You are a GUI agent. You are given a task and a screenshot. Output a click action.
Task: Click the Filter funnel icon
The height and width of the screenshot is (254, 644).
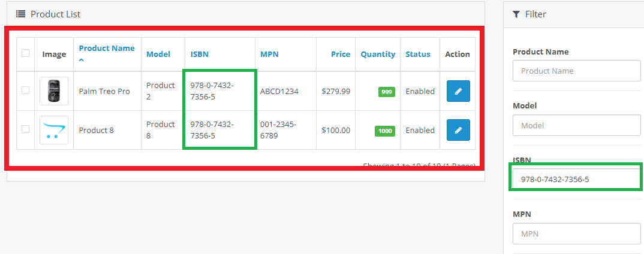click(516, 14)
